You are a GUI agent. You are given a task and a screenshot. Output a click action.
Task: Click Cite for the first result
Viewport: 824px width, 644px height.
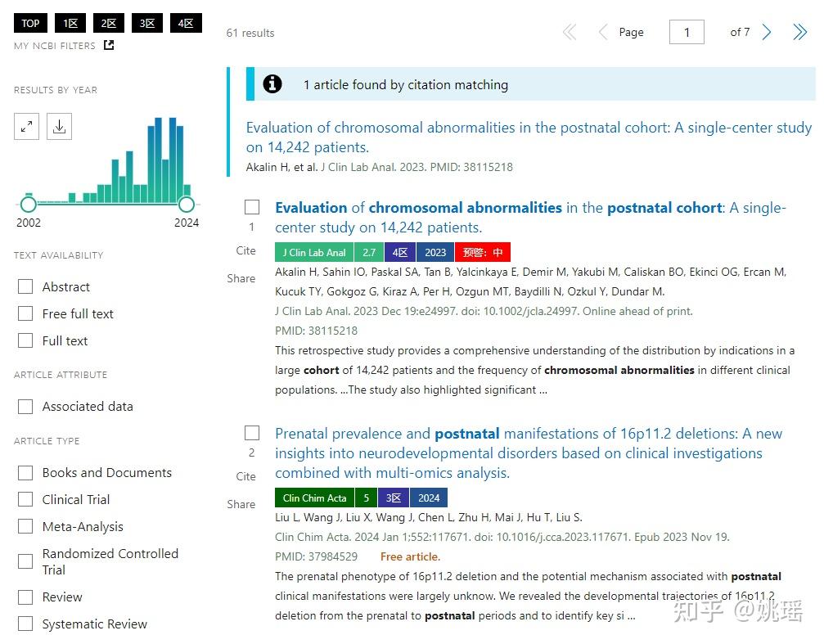245,250
